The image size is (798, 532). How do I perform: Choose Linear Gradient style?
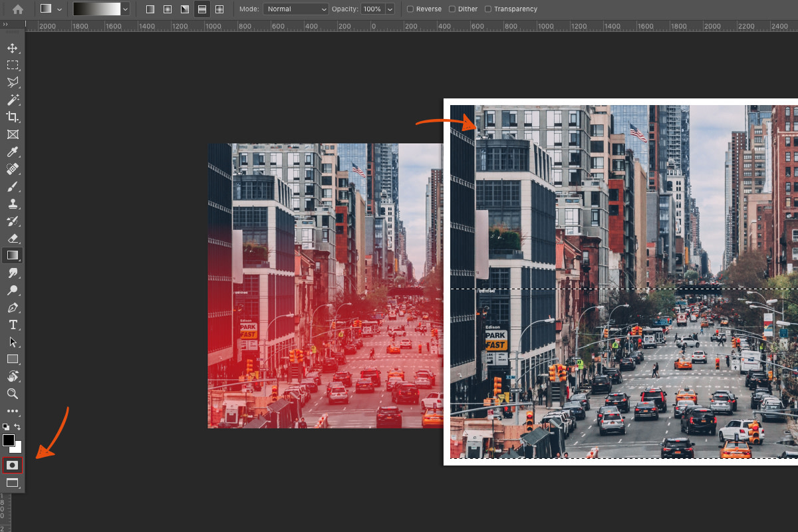(x=150, y=9)
